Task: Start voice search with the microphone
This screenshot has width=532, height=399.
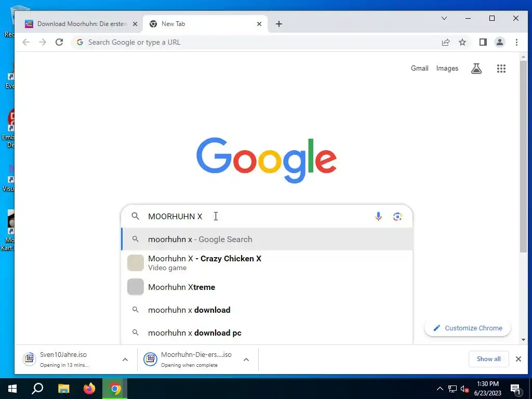Action: [378, 216]
